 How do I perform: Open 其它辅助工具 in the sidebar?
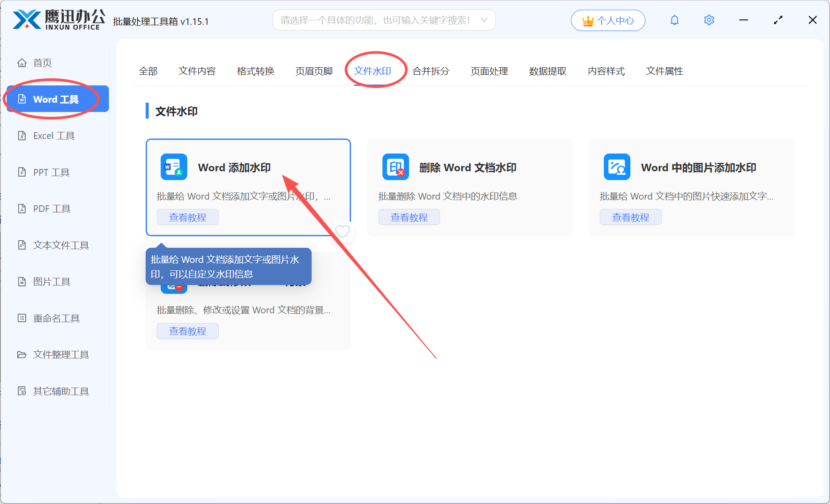coord(58,391)
